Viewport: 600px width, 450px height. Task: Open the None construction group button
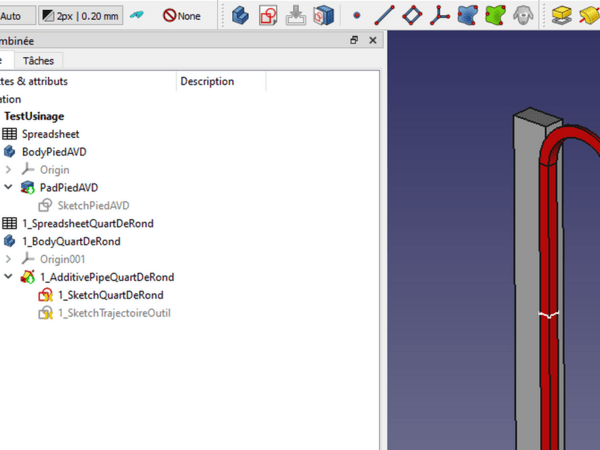pos(182,16)
